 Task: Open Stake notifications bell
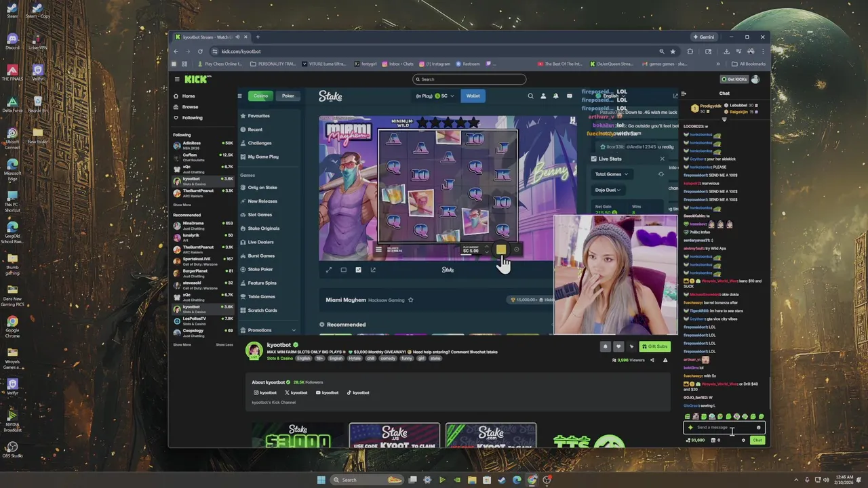556,96
